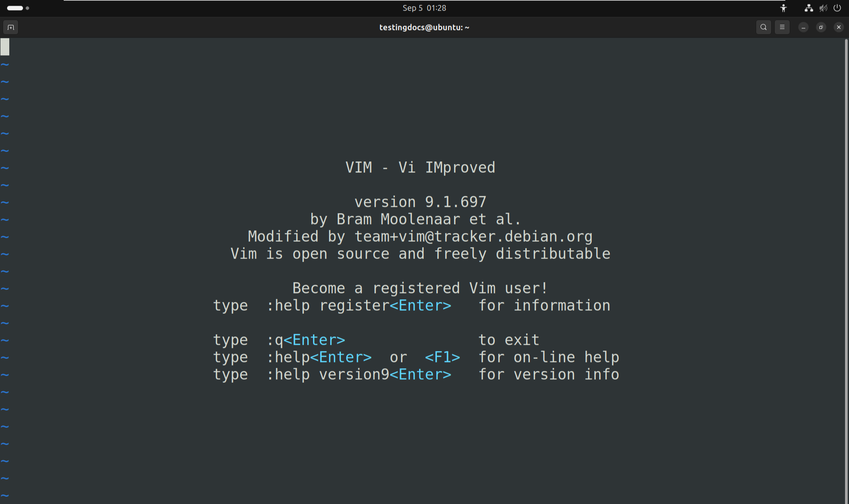Image resolution: width=849 pixels, height=504 pixels.
Task: Open the accessibility menu in top bar
Action: click(783, 8)
